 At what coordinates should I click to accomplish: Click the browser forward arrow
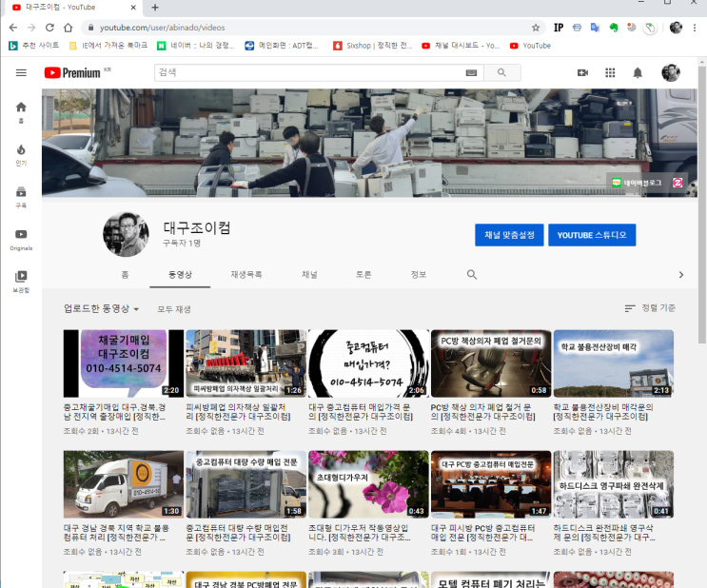(31, 28)
